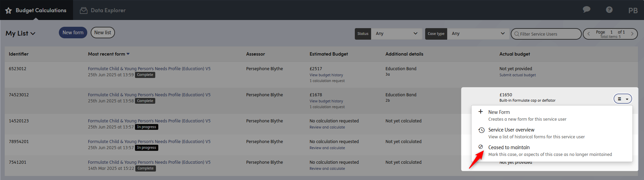644x180 pixels.
Task: Toggle the row actions hamburger menu button
Action: pos(623,99)
